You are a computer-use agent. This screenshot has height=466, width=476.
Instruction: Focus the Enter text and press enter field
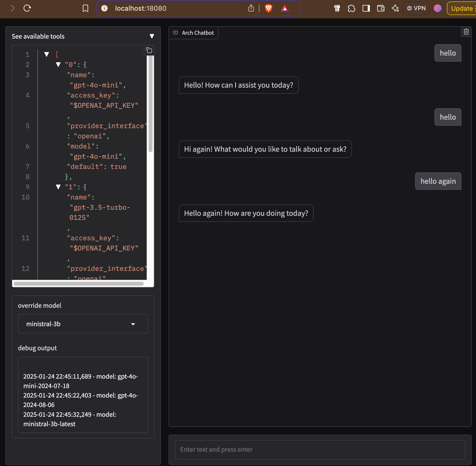click(x=320, y=449)
